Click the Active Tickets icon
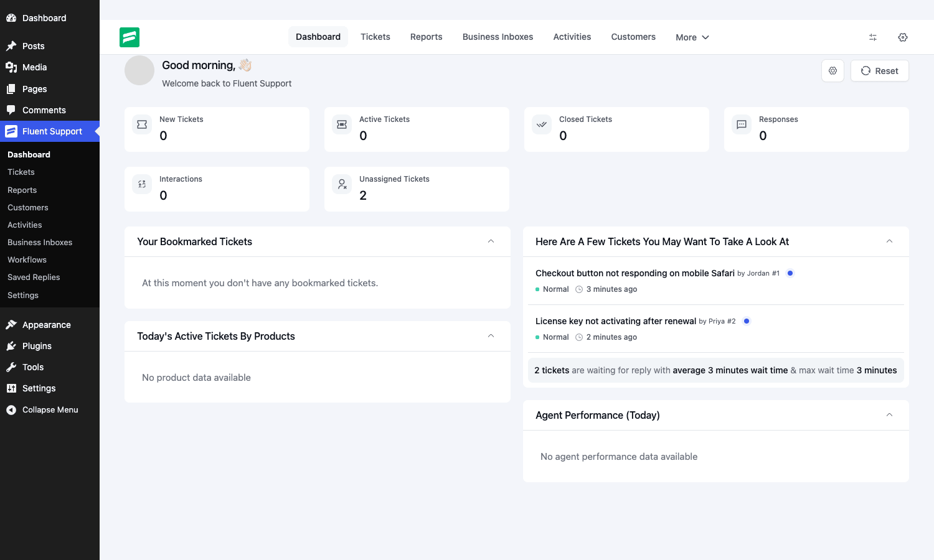Screen dimensions: 934x560 pyautogui.click(x=342, y=124)
